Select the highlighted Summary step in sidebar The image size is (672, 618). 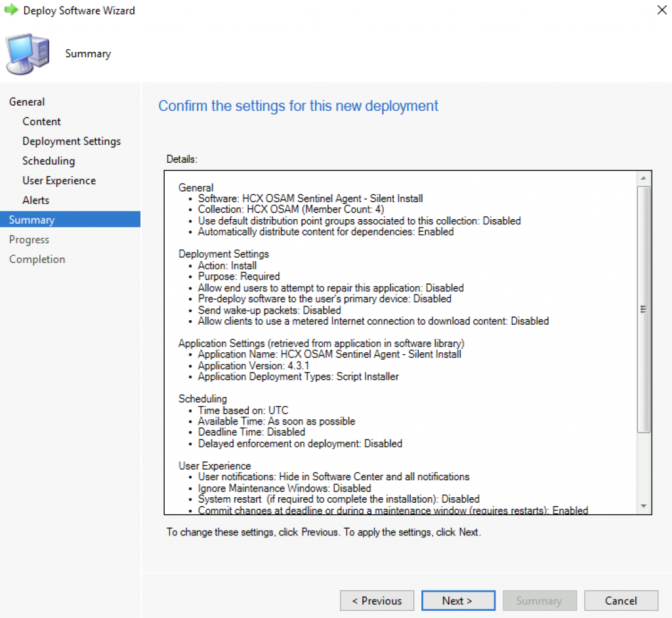[70, 219]
